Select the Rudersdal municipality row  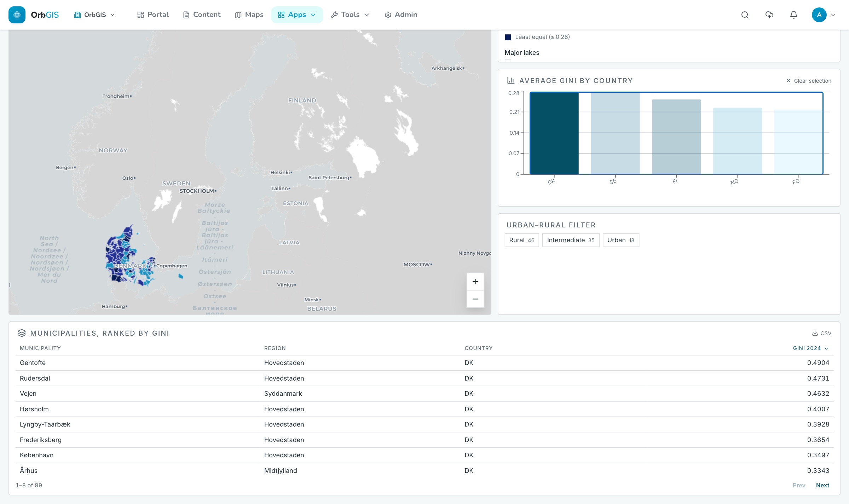point(424,378)
